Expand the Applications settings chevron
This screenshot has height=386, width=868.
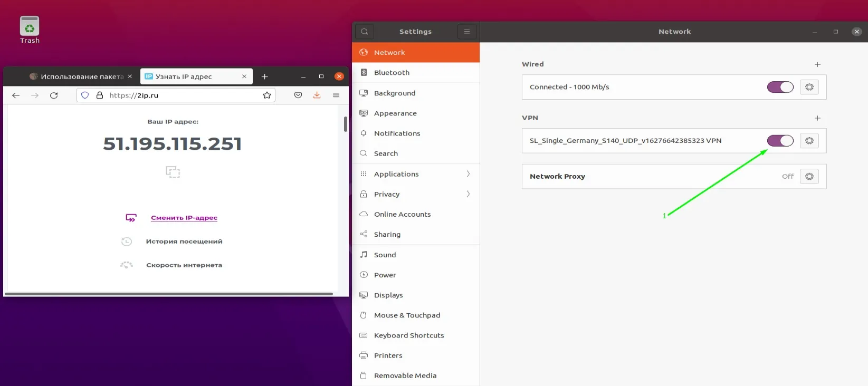pos(468,174)
